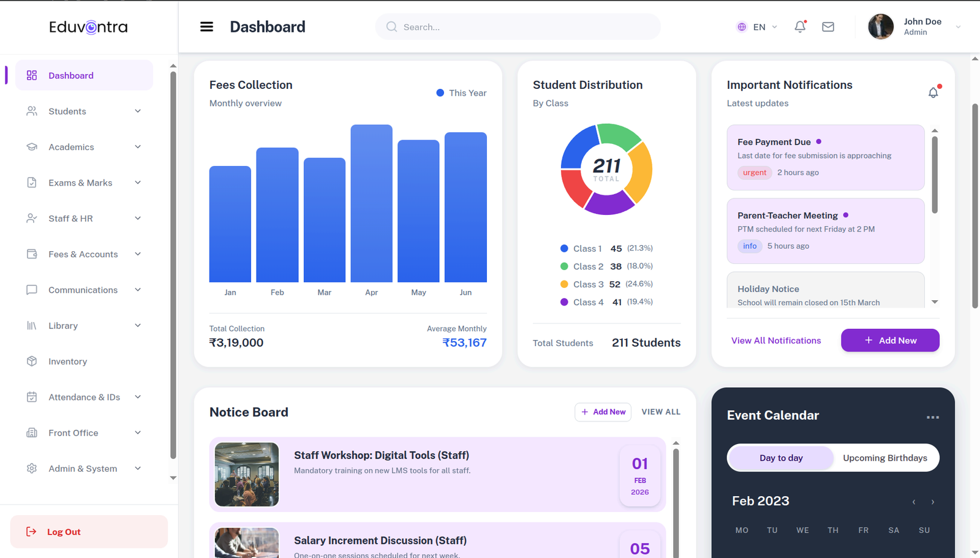Open the hamburger navigation menu
The width and height of the screenshot is (980, 558).
click(x=206, y=26)
